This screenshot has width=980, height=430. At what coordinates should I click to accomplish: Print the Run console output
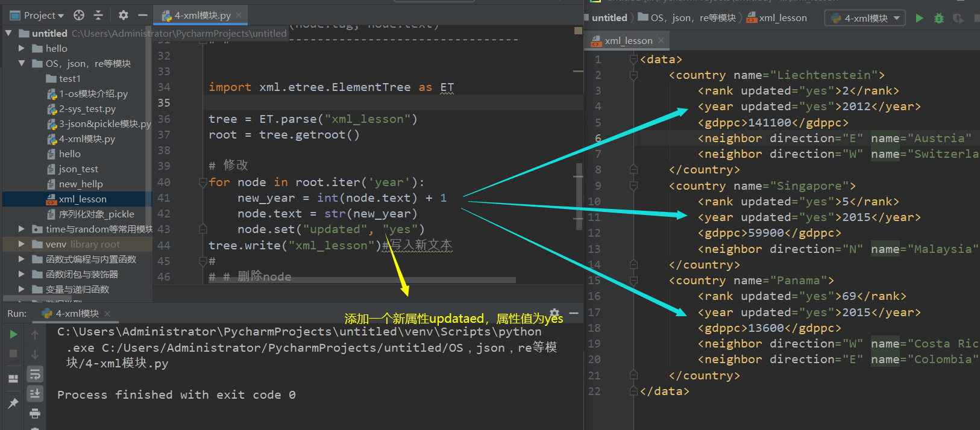[35, 413]
